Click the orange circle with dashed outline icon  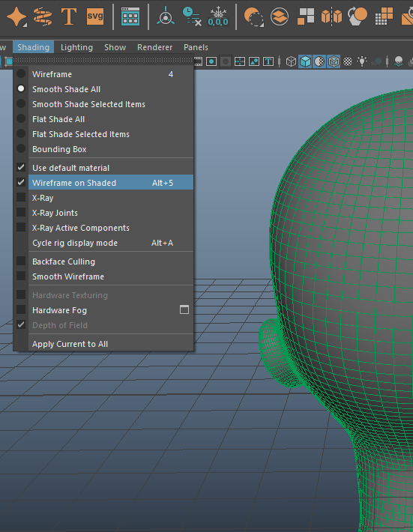pos(253,17)
